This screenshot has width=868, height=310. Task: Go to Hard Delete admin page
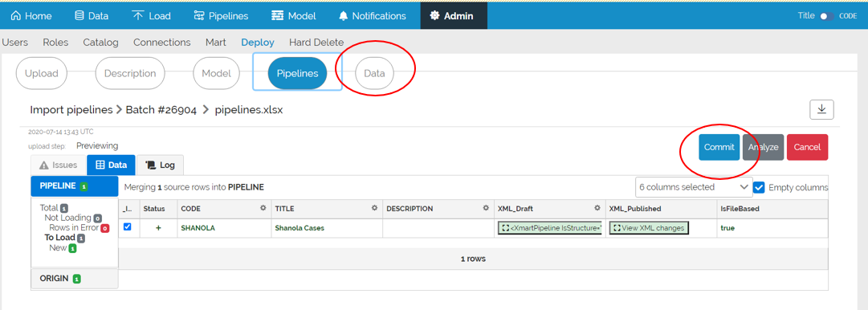316,42
